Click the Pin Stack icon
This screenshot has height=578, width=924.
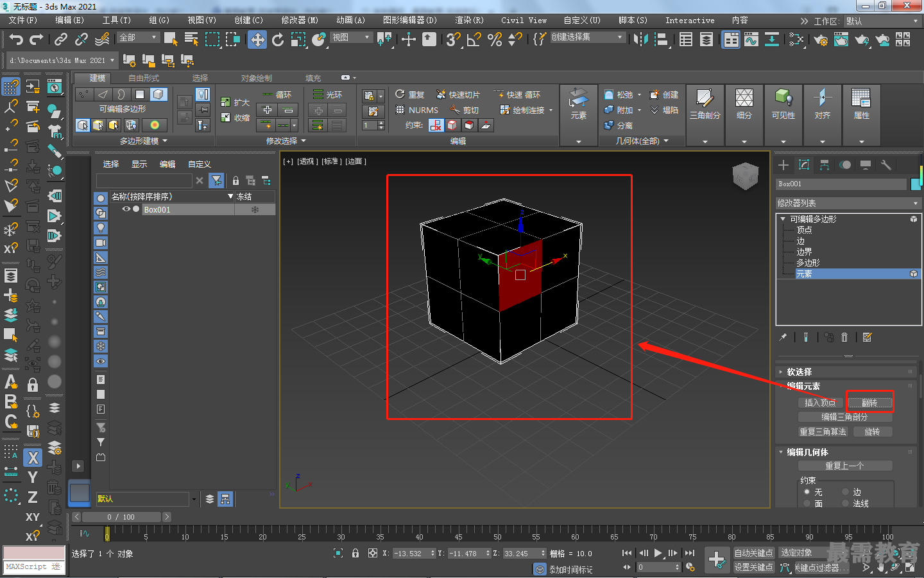(x=783, y=337)
